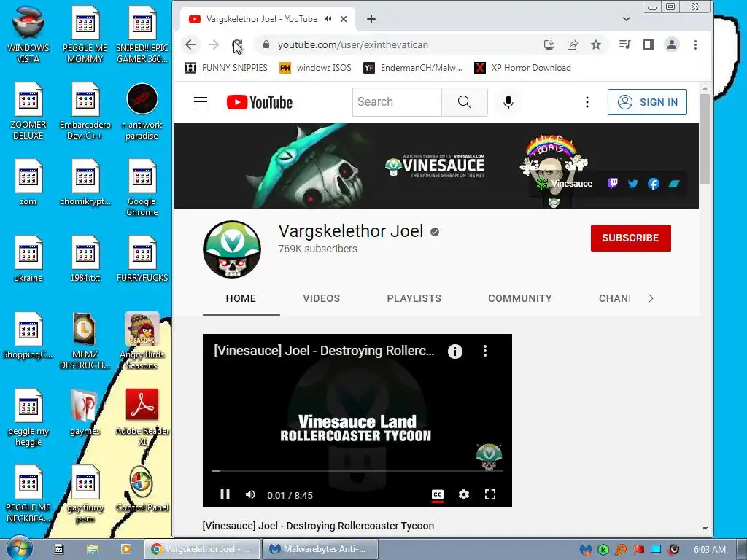747x560 pixels.
Task: Click the 6:03 AM taskbar clock
Action: click(x=710, y=549)
